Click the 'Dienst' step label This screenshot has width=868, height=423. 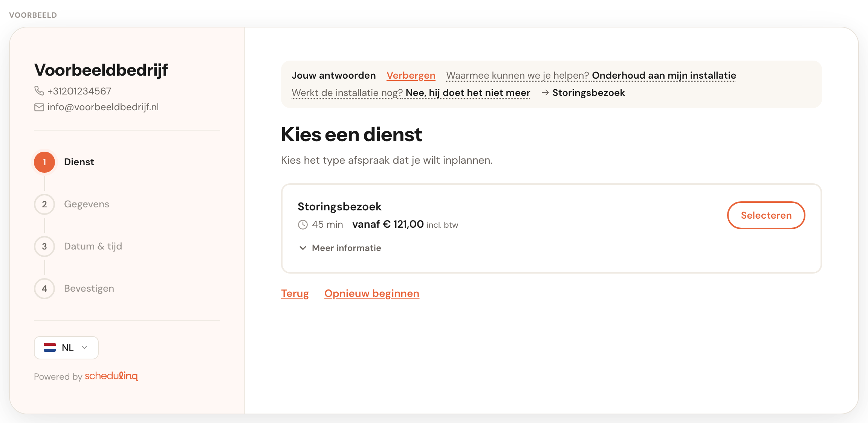pos(79,162)
